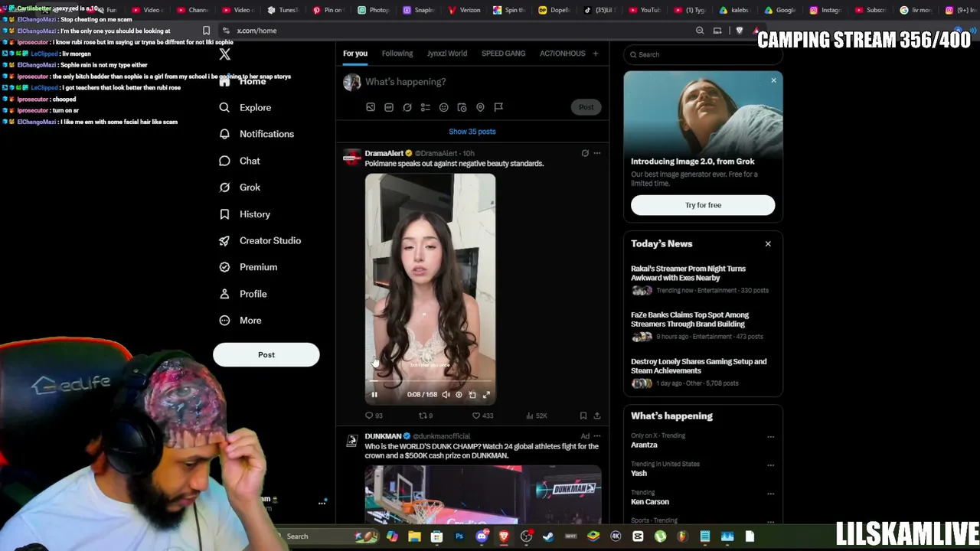This screenshot has width=980, height=551.
Task: Add a poll to the new post
Action: tap(426, 107)
